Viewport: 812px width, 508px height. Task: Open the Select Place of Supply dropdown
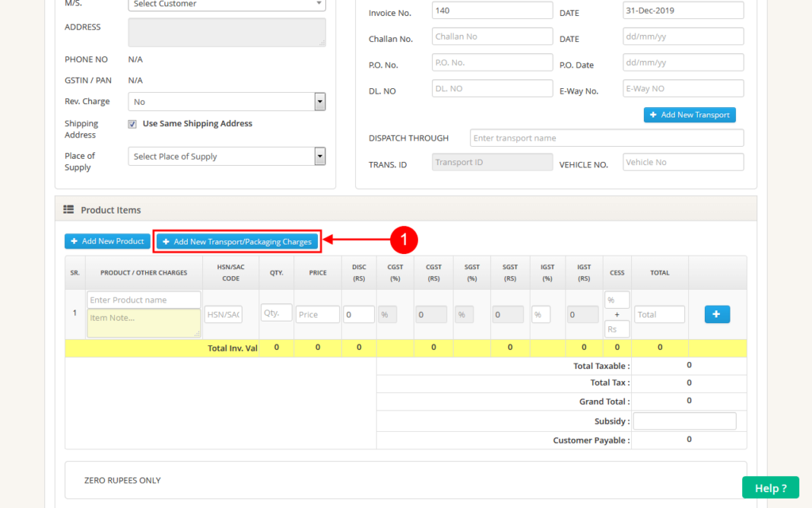coord(226,156)
